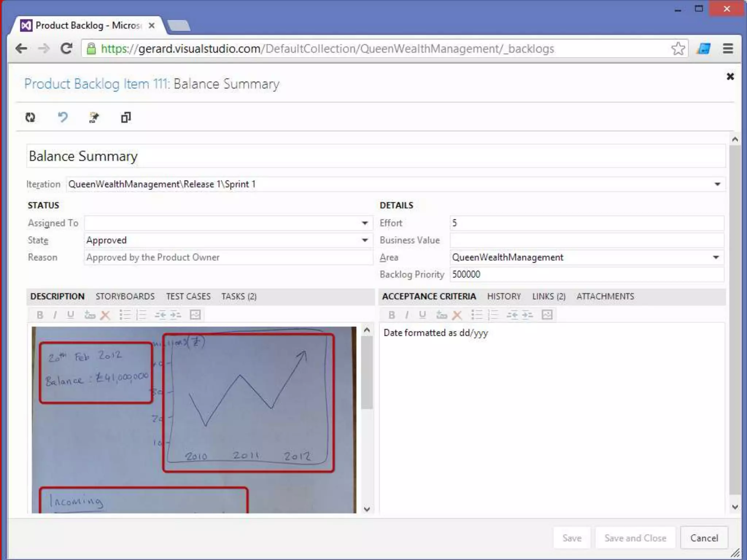
Task: Click Underline in Acceptance Criteria toolbar
Action: point(422,315)
